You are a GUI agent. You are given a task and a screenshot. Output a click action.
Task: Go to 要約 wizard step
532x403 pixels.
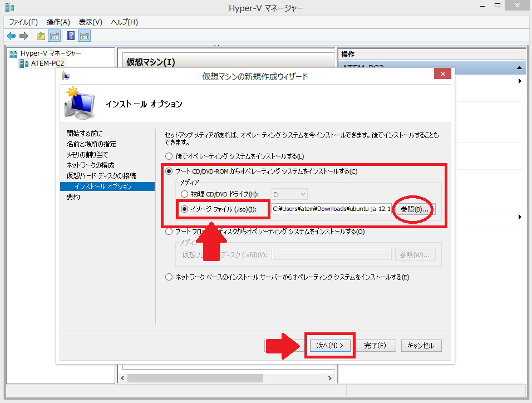(x=73, y=197)
